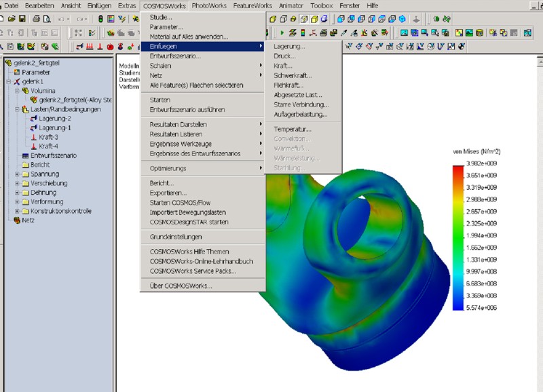
Task: Open the PhotoWorks menu
Action: click(x=209, y=5)
